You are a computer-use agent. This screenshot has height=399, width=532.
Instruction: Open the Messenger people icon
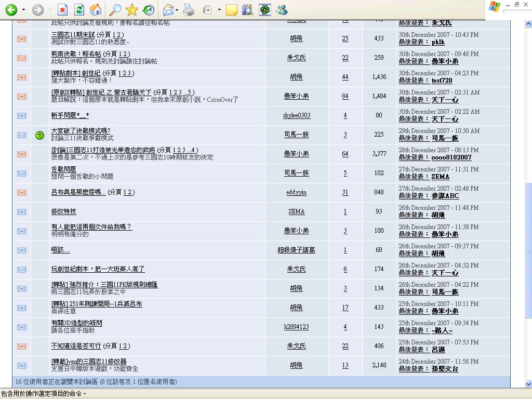282,10
